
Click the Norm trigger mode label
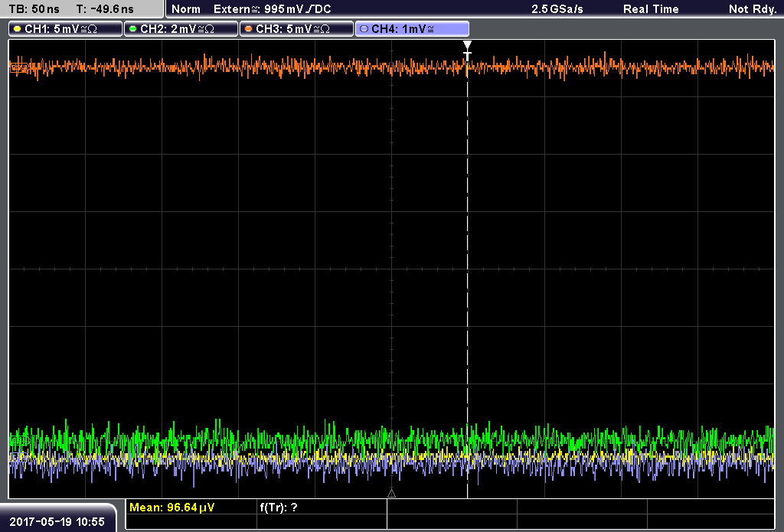(186, 9)
